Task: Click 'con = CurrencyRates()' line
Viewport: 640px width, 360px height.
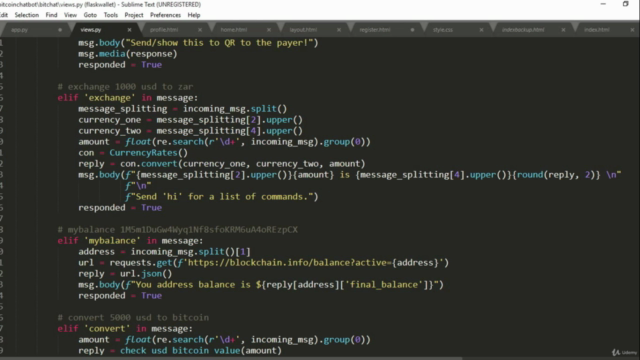Action: (133, 153)
